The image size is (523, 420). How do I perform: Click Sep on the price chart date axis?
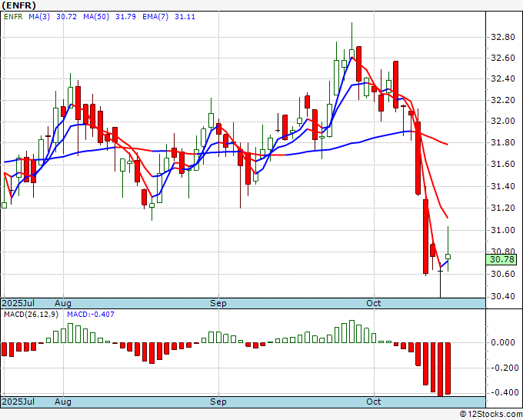click(218, 303)
